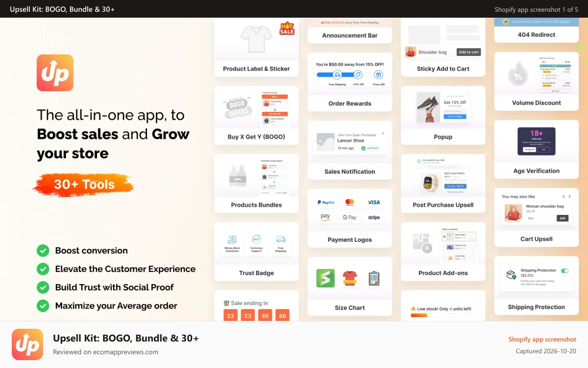Click the Low stock progress bar
The height and width of the screenshot is (368, 588).
[443, 315]
